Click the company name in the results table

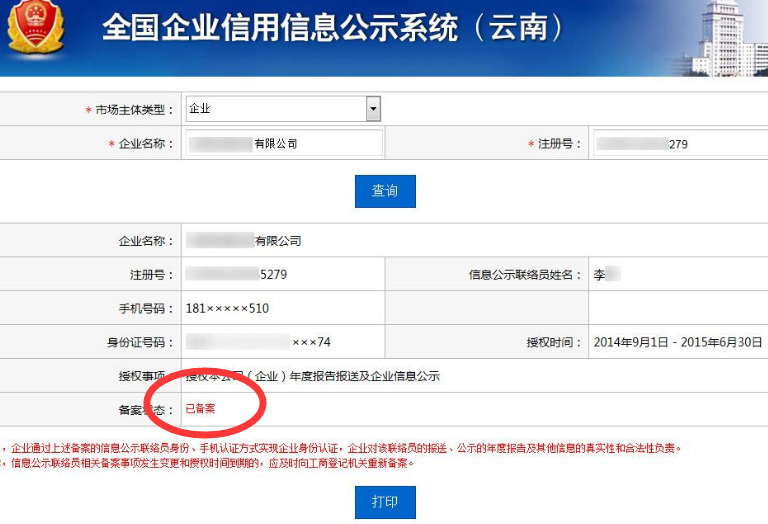tap(243, 241)
